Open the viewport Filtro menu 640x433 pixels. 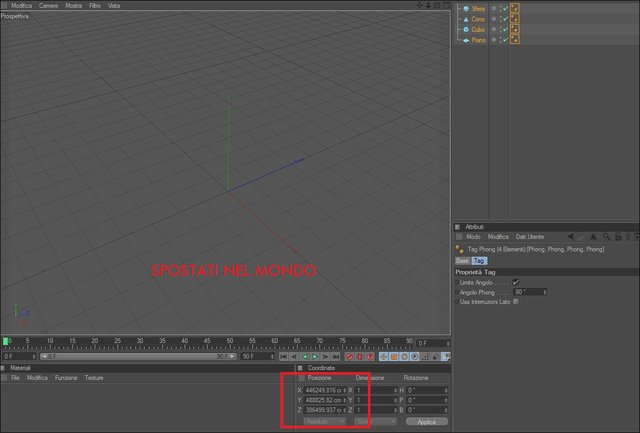point(95,6)
